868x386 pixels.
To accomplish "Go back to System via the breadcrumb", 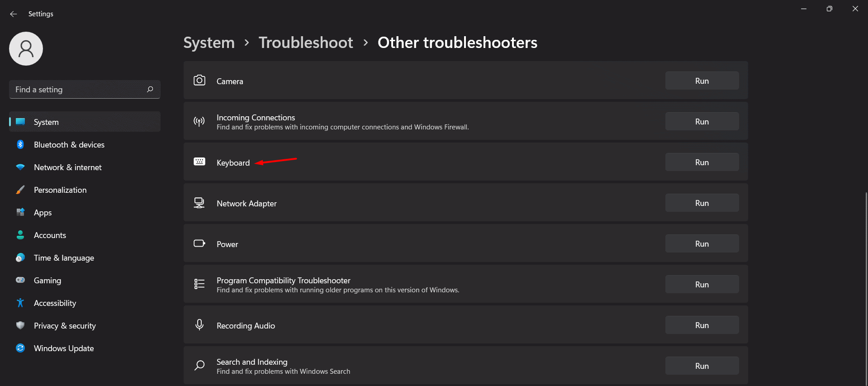I will pos(209,43).
